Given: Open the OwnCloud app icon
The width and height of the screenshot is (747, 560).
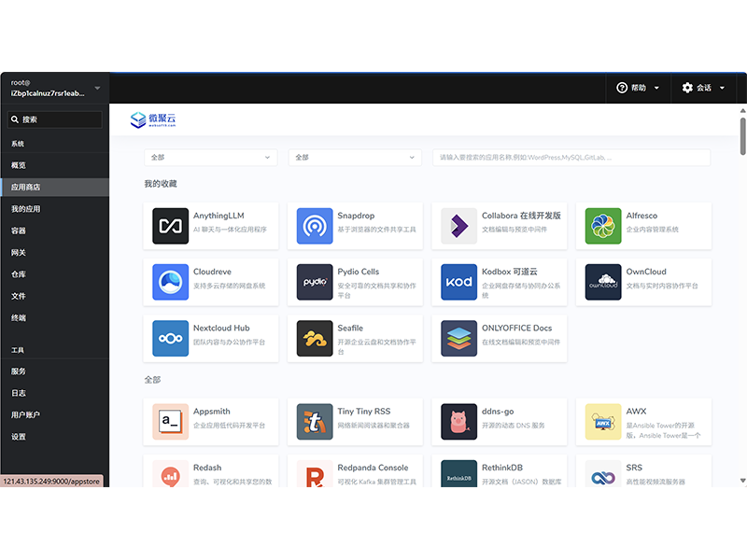Looking at the screenshot, I should coord(603,283).
